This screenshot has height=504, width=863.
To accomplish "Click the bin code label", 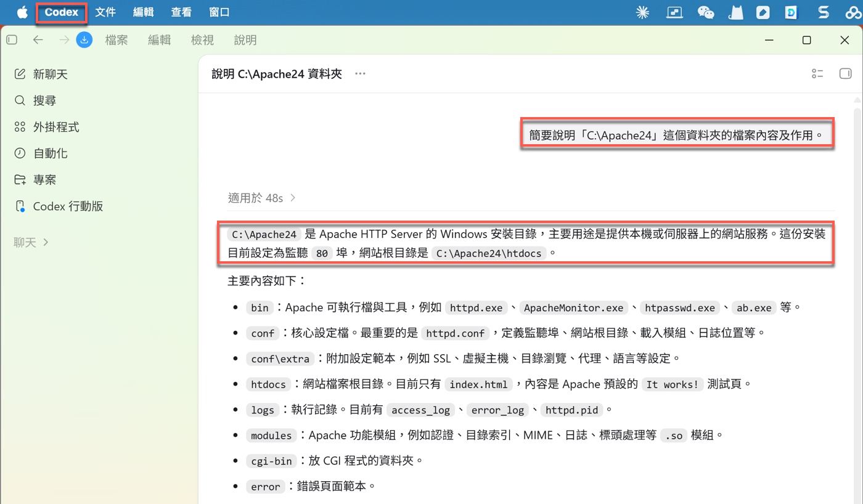I will (260, 307).
